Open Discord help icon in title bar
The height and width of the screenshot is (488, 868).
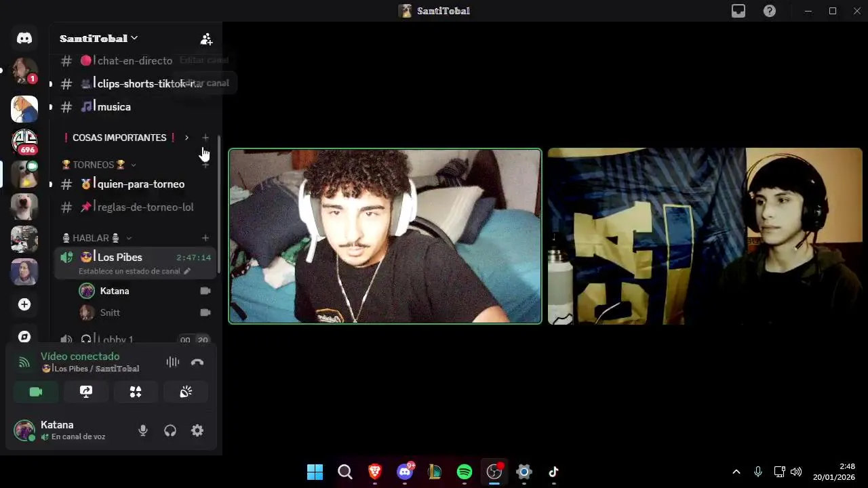(770, 11)
